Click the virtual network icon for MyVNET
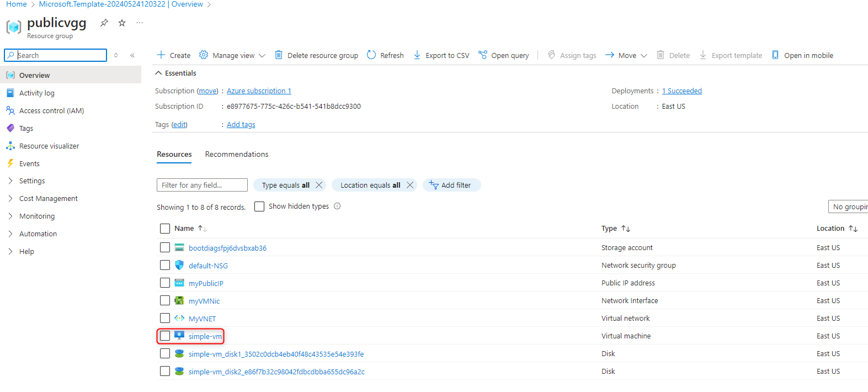This screenshot has width=868, height=392. [x=179, y=318]
